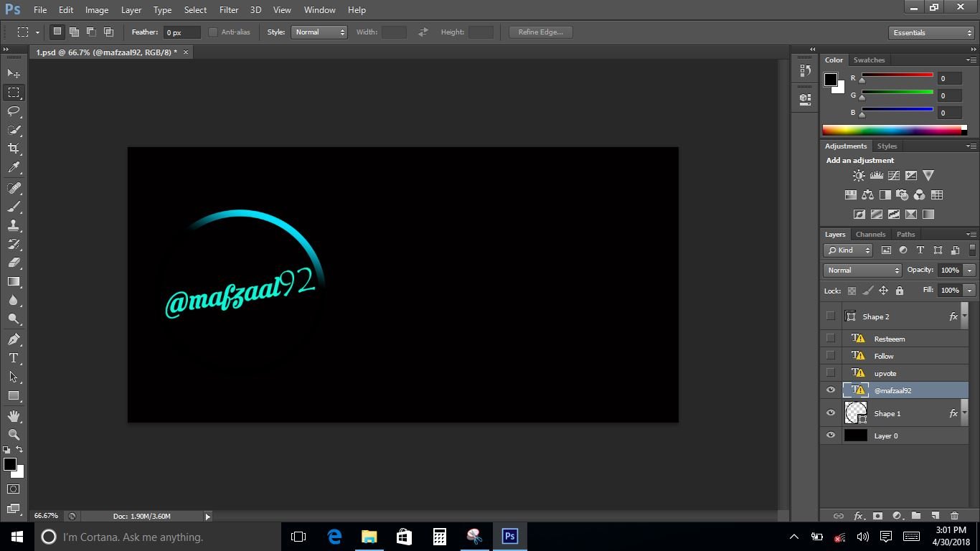Viewport: 980px width, 551px height.
Task: Show the Resteeem text layer
Action: (831, 339)
